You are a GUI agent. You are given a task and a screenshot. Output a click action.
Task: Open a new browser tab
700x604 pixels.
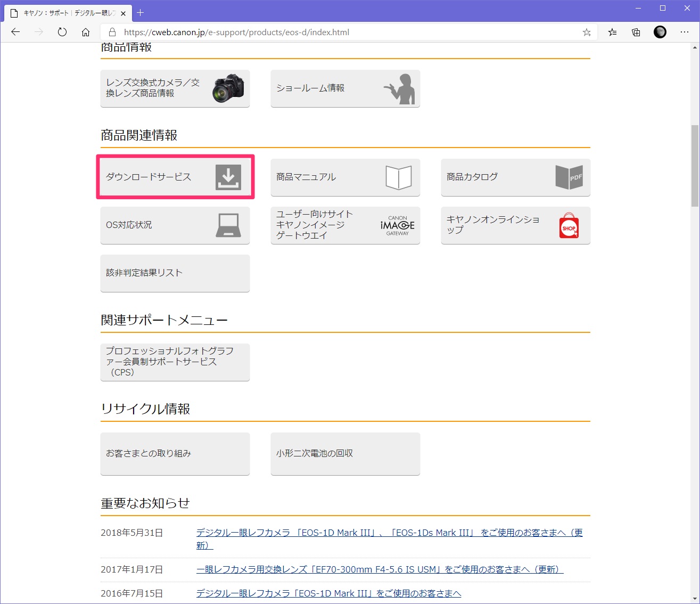point(141,12)
